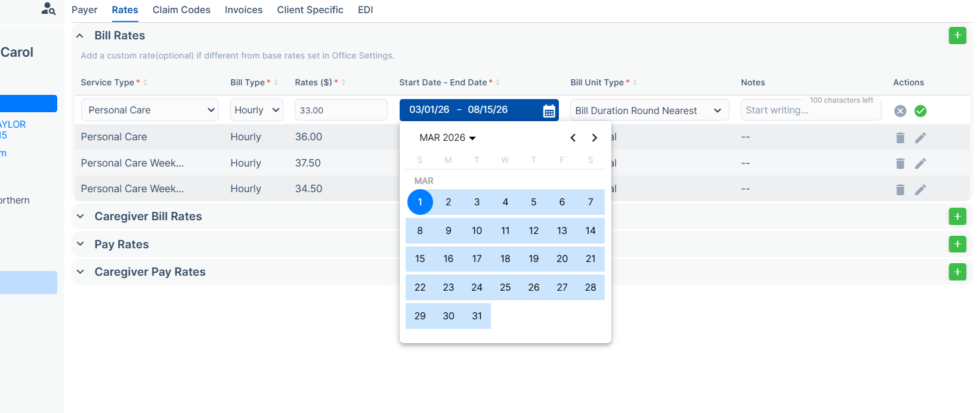The width and height of the screenshot is (980, 413).
Task: Delete the 36.00 Personal Care rate
Action: click(900, 138)
